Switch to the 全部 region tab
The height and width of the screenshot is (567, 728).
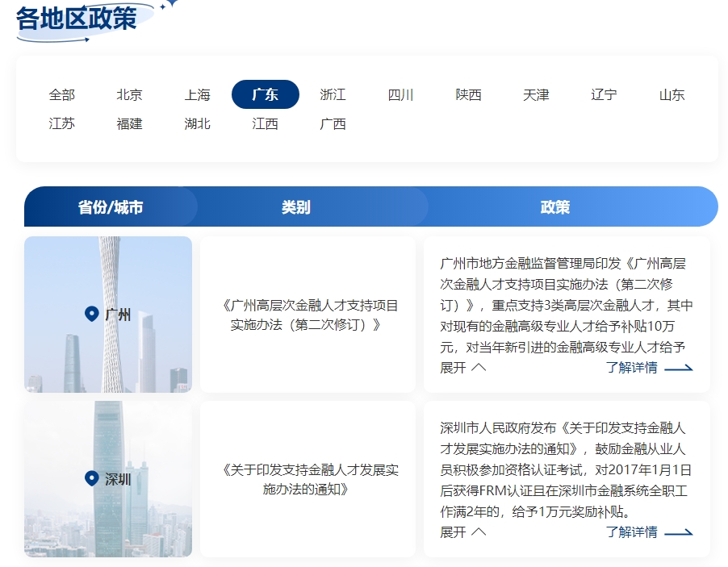(61, 94)
